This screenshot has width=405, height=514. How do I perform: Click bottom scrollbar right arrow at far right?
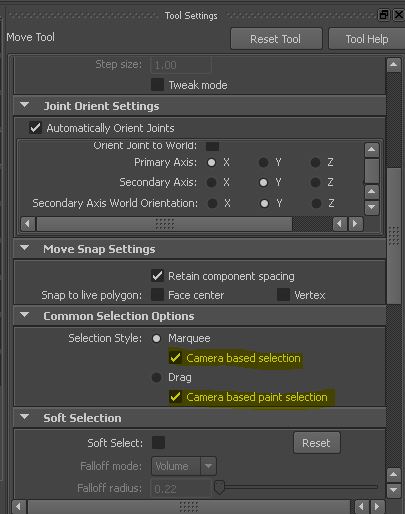click(x=377, y=507)
